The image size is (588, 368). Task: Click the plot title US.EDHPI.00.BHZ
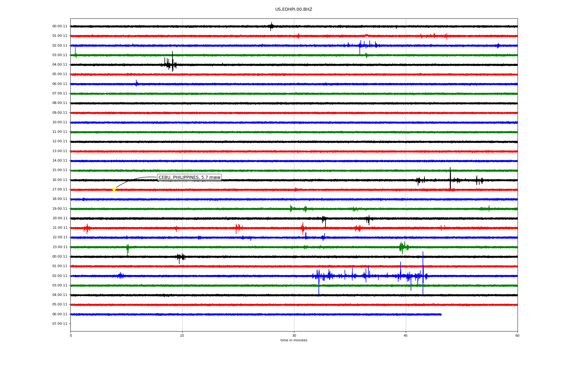pos(294,10)
